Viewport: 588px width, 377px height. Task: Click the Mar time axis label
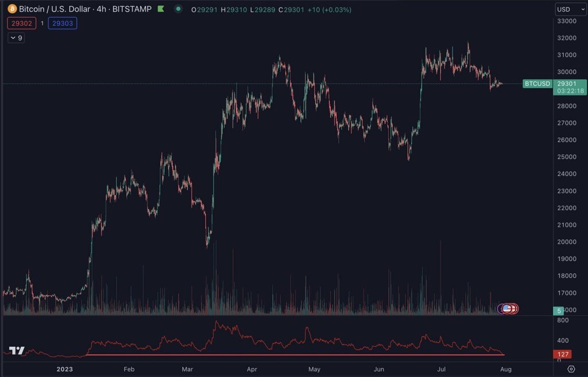tap(187, 369)
